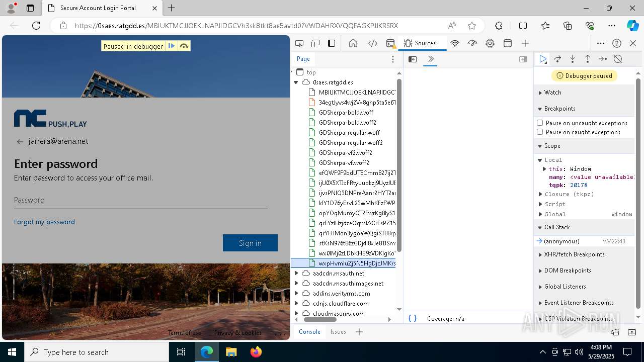Click Forgot my password link
The width and height of the screenshot is (644, 362).
(x=44, y=222)
